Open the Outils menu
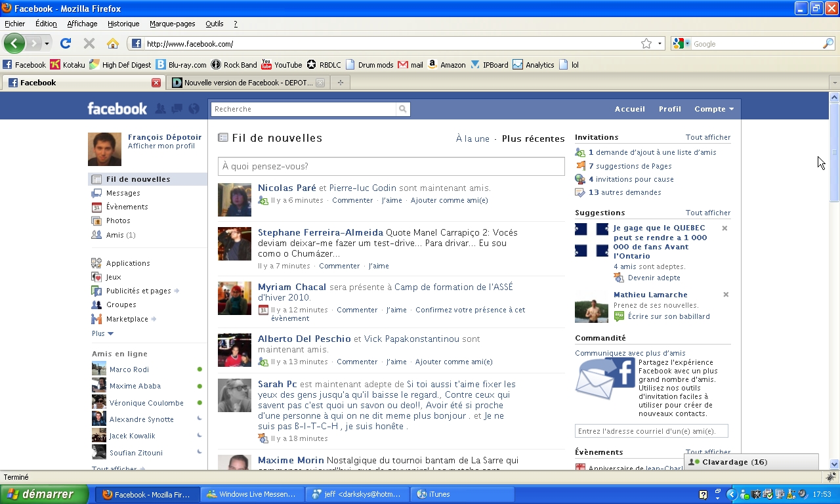 pos(215,24)
